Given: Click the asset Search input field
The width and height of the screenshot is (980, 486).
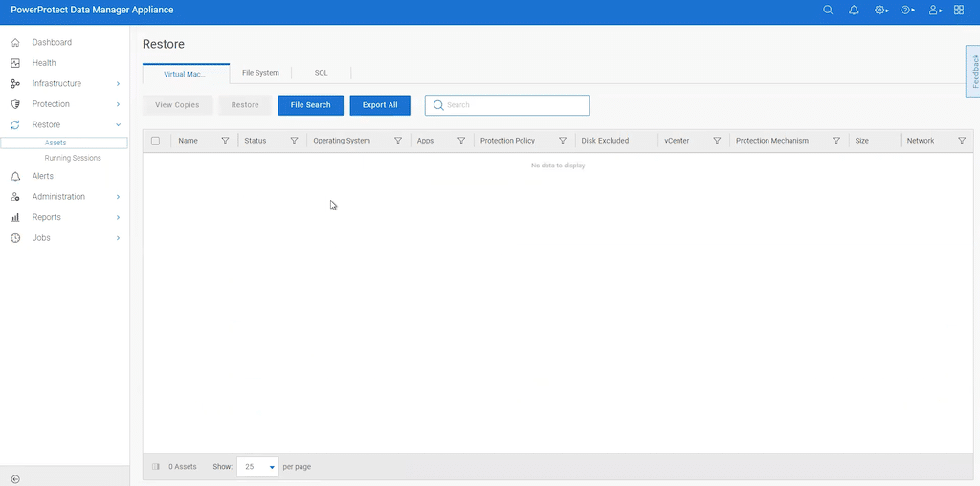Looking at the screenshot, I should (x=507, y=105).
